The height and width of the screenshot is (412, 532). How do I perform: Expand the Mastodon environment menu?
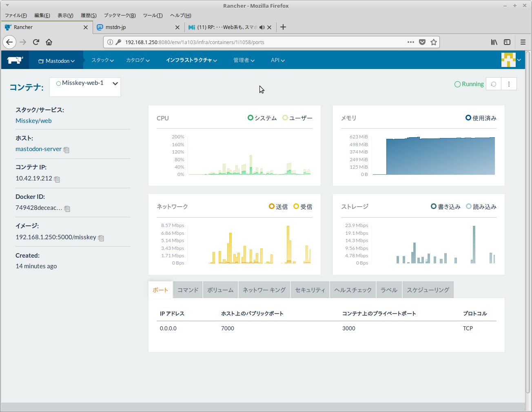click(x=56, y=61)
